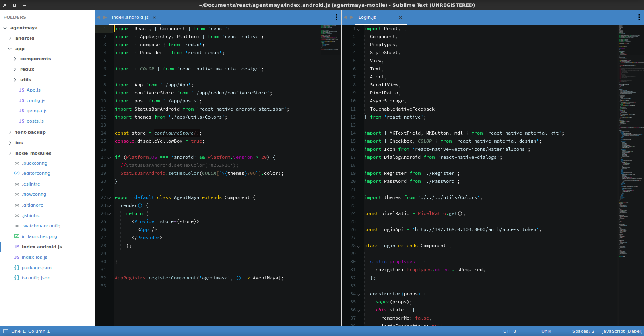Click the tsconfig.json braces icon
Viewport: 644px width, 336px height.
point(17,278)
